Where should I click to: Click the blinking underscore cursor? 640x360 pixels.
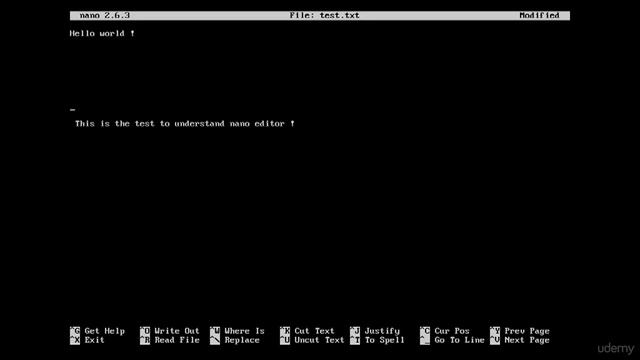[72, 110]
